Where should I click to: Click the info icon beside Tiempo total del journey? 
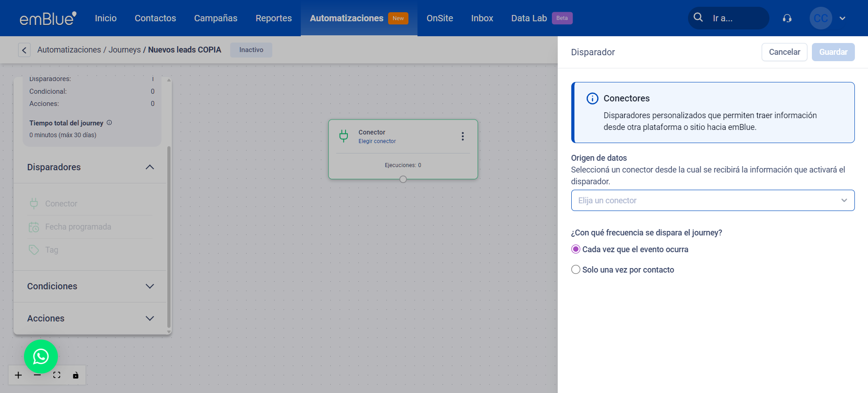[109, 123]
